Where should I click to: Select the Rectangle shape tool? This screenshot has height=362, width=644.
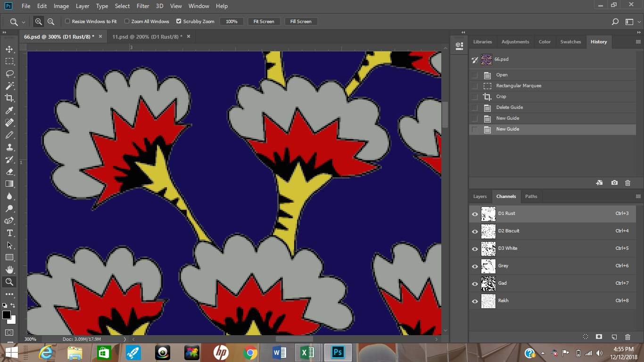click(9, 257)
